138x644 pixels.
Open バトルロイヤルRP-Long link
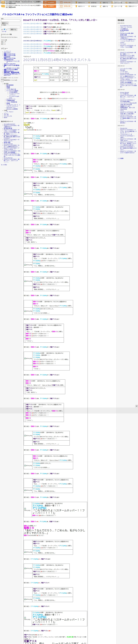tap(14, 97)
